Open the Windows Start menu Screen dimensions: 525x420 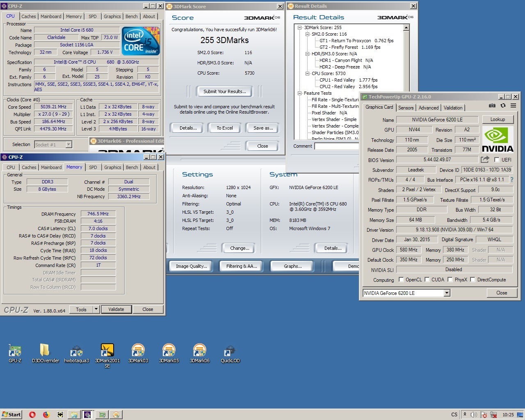pos(11,415)
